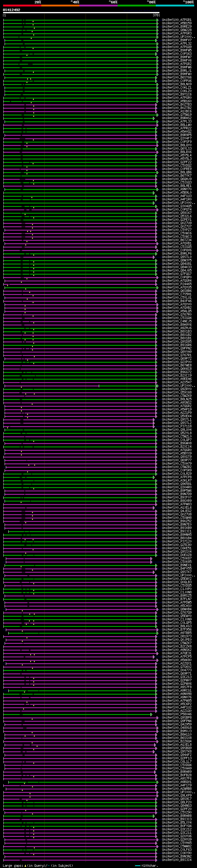
Task: Open UniRef100_B6ST66 hit
Action: 176,78
